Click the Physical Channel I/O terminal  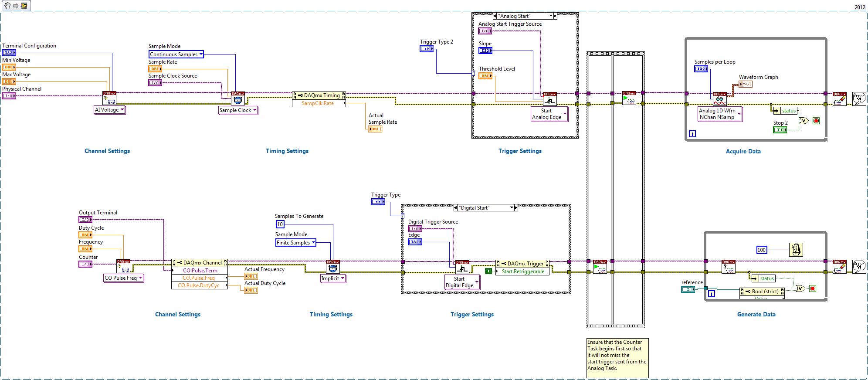point(9,96)
